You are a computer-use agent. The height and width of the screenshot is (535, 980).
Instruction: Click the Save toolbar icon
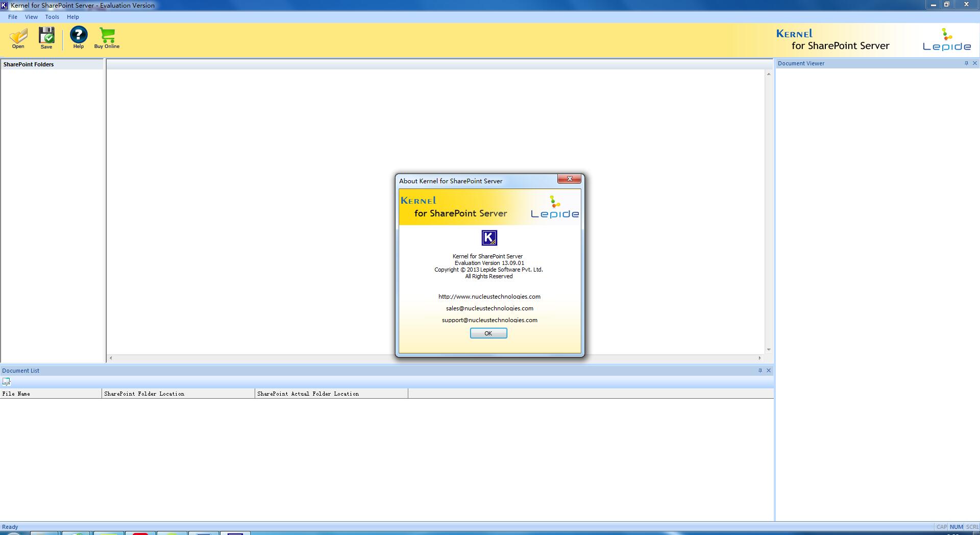click(x=46, y=38)
